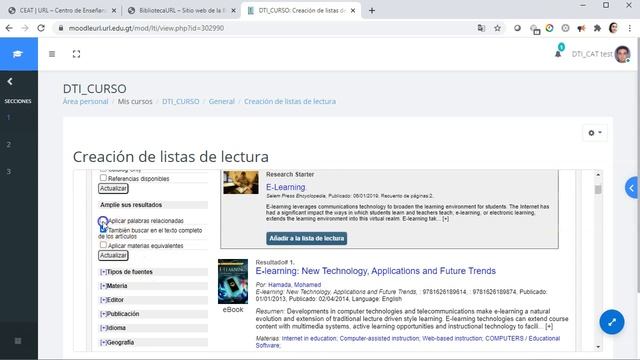Go forward using browser forward arrow

point(25,28)
